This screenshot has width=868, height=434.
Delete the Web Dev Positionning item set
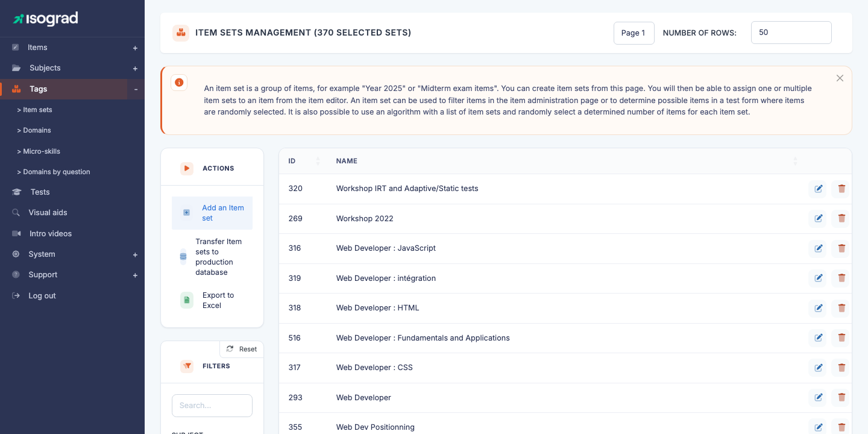point(841,427)
